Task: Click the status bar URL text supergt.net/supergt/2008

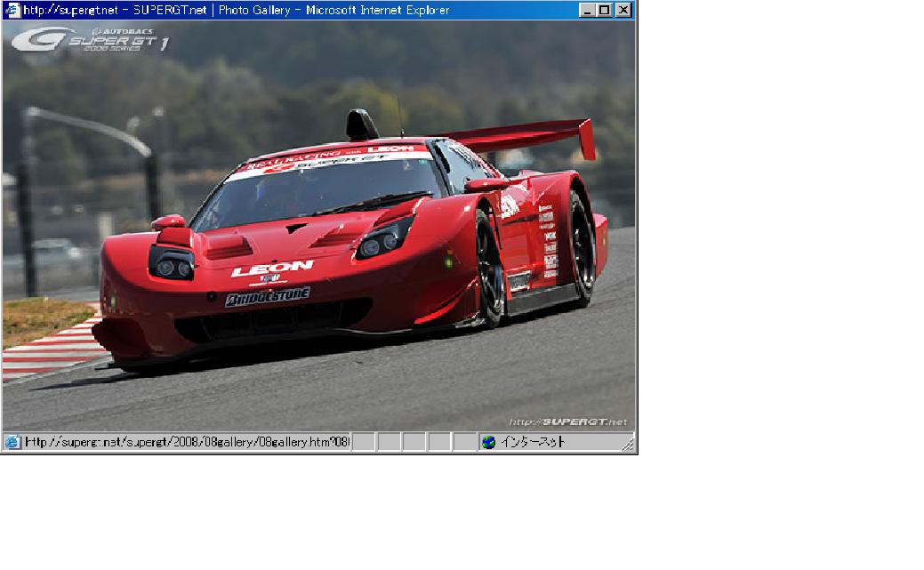Action: coord(187,441)
